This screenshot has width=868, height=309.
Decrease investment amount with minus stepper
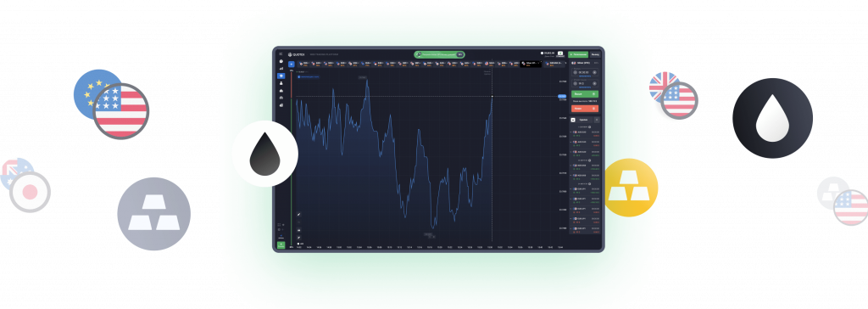pos(575,83)
